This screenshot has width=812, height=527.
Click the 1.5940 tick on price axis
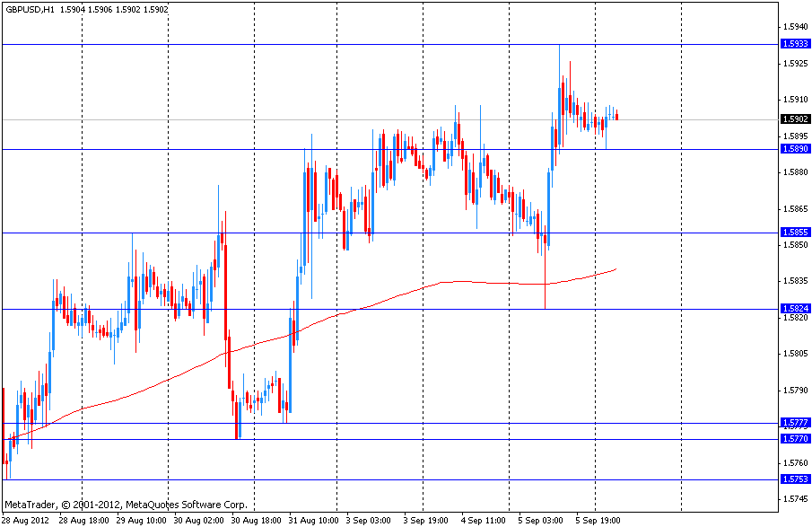coord(795,27)
